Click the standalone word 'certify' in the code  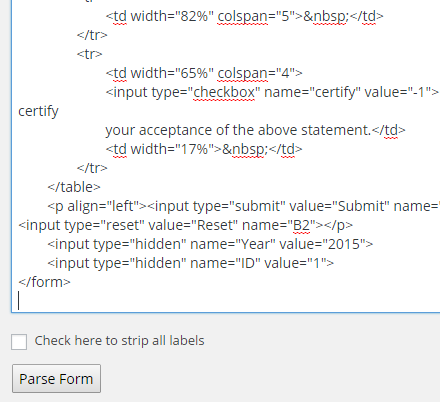tap(38, 111)
